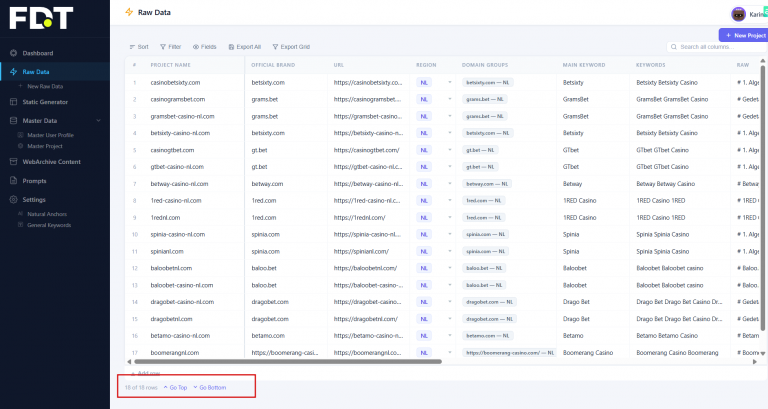The image size is (768, 409).
Task: Open Master User Profile
Action: tap(50, 135)
